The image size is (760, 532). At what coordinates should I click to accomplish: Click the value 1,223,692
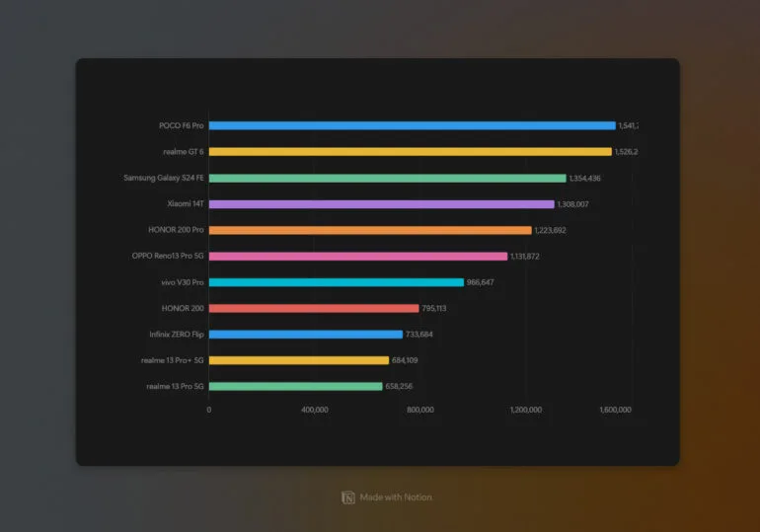click(x=550, y=230)
